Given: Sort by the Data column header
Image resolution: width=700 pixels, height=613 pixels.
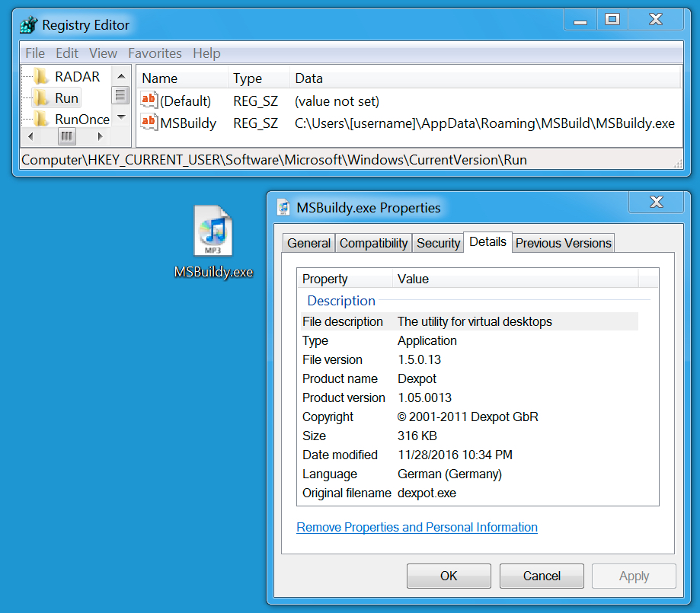Looking at the screenshot, I should pyautogui.click(x=308, y=78).
